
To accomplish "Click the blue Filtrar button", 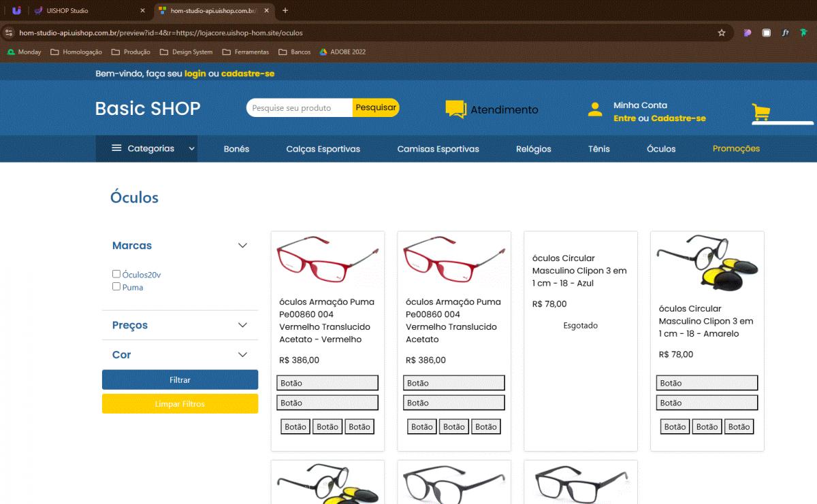I will 180,380.
